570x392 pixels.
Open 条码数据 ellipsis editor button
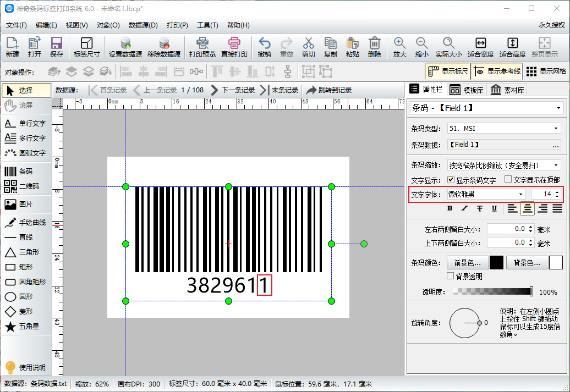(556, 145)
